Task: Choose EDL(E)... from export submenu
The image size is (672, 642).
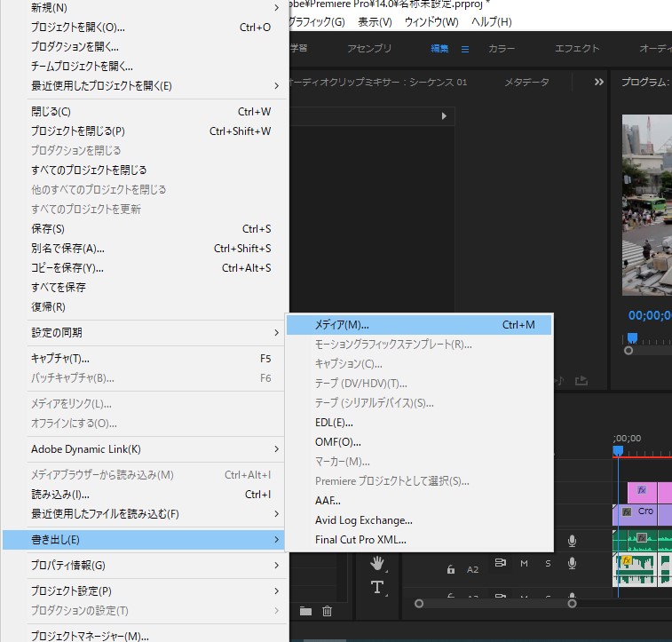Action: (419, 423)
